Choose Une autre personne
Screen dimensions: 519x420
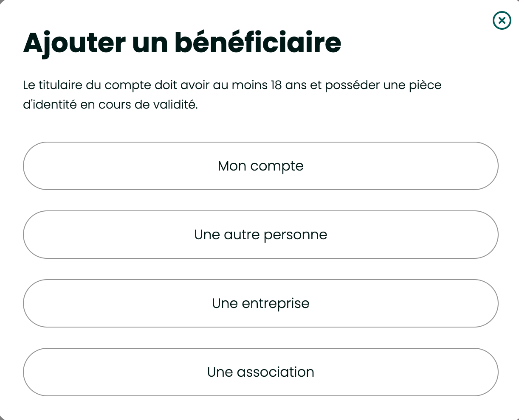click(x=260, y=235)
